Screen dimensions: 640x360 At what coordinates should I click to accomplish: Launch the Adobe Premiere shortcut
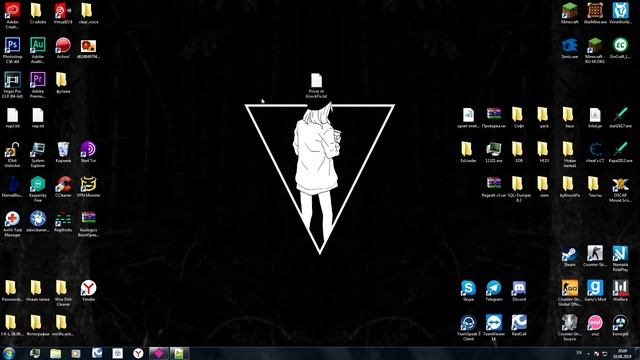click(38, 84)
